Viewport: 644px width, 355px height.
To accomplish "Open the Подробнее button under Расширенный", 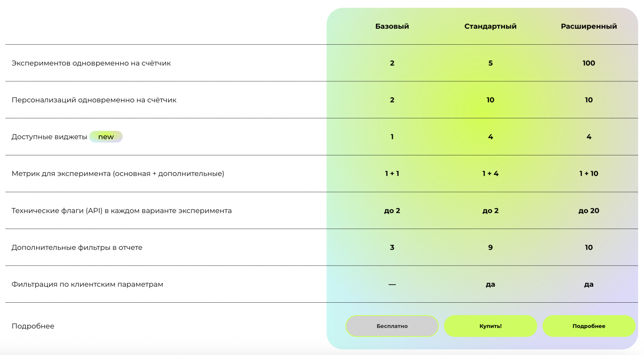I will tap(588, 326).
